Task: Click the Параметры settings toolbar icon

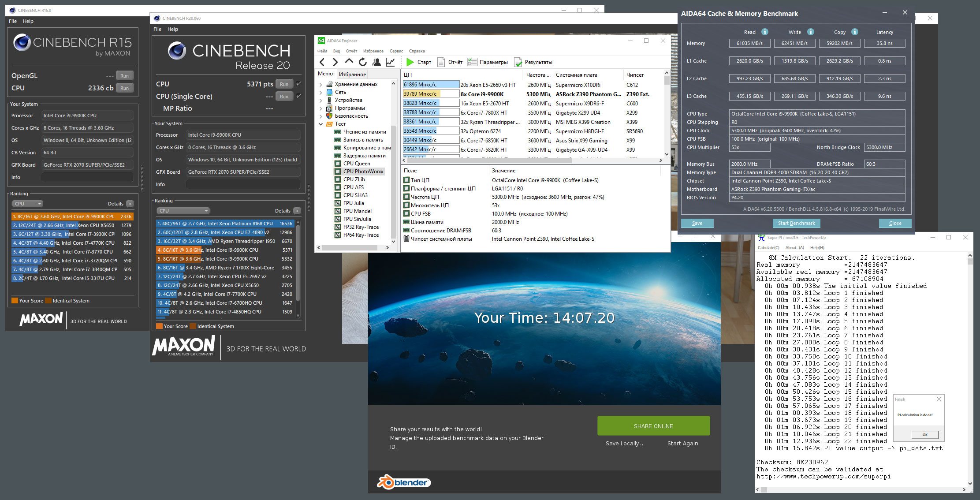Action: 473,62
